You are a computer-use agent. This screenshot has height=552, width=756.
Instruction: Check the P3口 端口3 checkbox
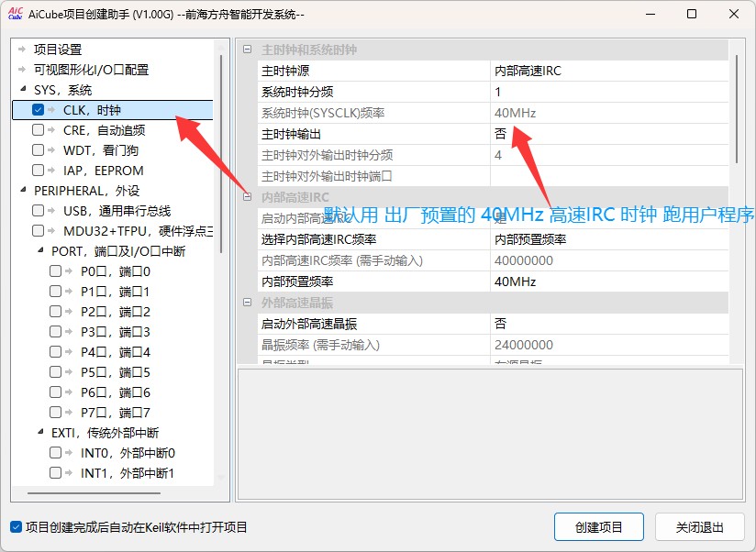click(55, 332)
